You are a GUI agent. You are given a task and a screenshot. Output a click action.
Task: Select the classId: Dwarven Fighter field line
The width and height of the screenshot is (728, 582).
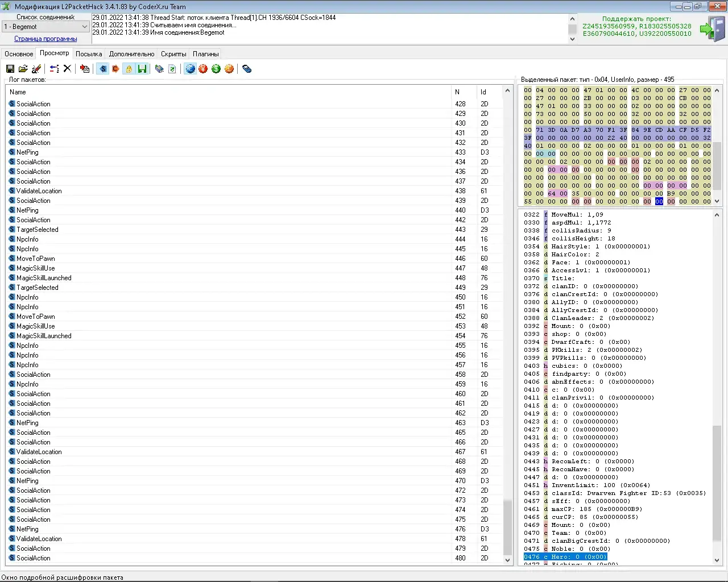tap(615, 493)
